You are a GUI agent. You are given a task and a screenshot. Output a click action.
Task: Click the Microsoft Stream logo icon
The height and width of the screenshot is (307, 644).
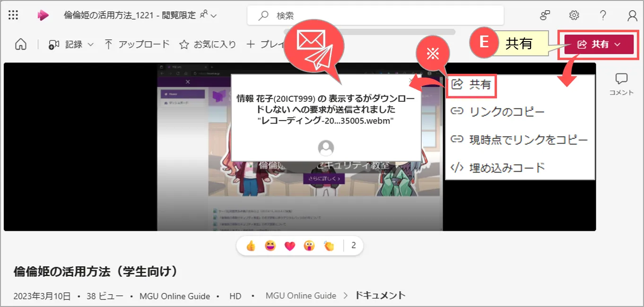coord(43,16)
